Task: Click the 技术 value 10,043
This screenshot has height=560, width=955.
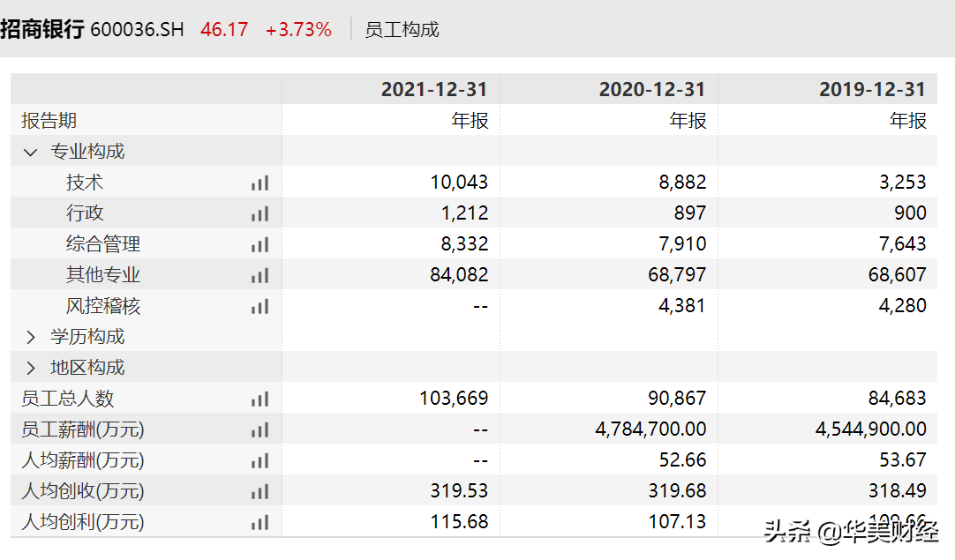Action: click(x=459, y=182)
